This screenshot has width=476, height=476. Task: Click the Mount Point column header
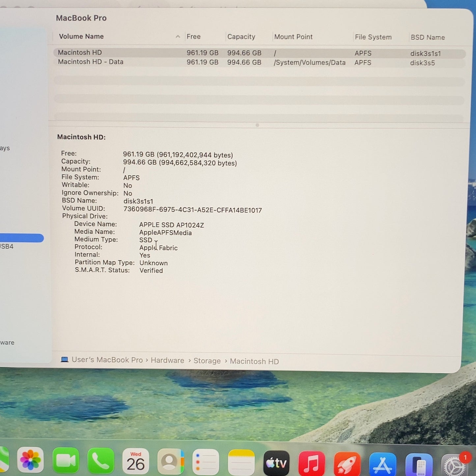(x=294, y=37)
